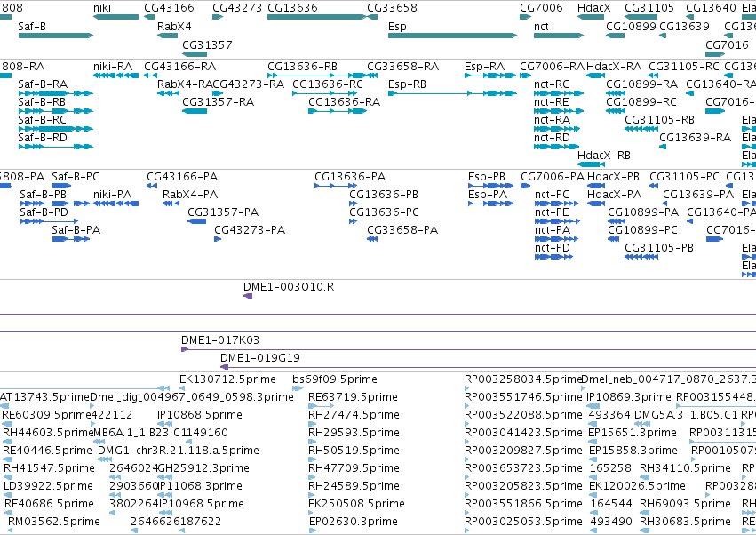The width and height of the screenshot is (756, 535).
Task: Click the CG10899-PC protein label
Action: pyautogui.click(x=642, y=230)
